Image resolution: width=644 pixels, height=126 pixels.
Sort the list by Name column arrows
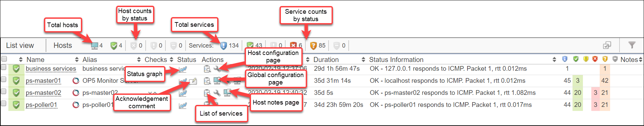click(21, 60)
